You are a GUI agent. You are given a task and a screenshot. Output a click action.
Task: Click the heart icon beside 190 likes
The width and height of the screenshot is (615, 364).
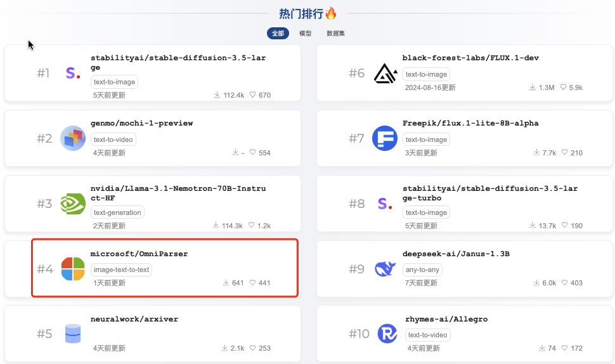click(564, 225)
